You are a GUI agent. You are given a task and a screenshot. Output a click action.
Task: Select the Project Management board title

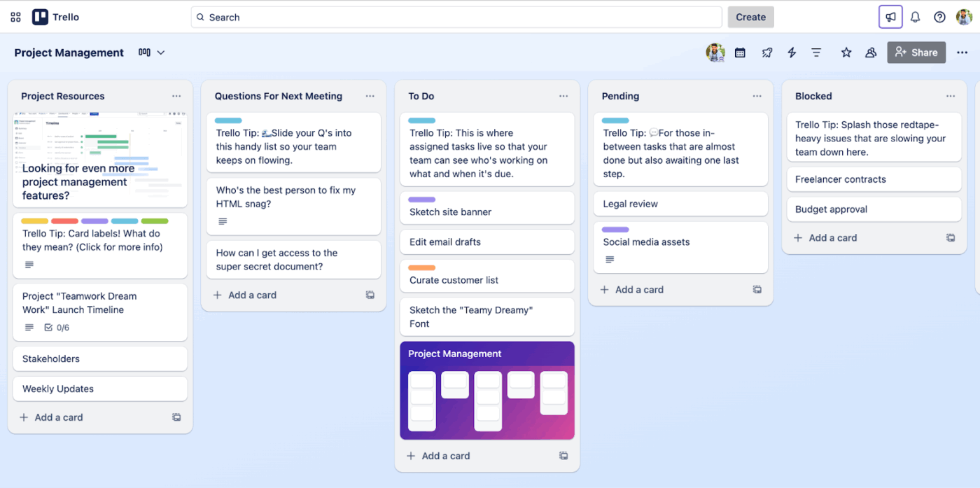(69, 52)
